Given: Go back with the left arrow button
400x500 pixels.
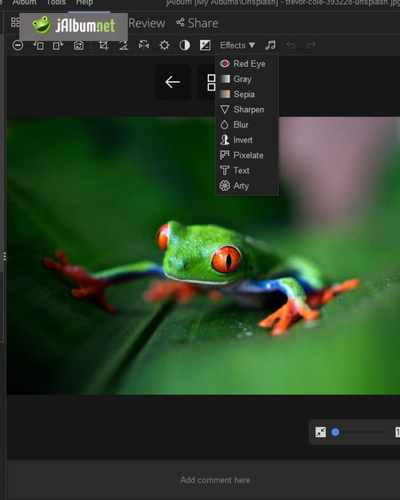Looking at the screenshot, I should click(173, 82).
